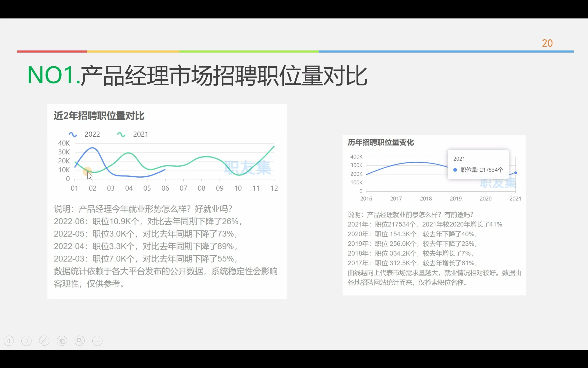Screen dimensions: 588x368
Task: Click the line 2017年：职位 312.5K个
Action: click(413, 263)
